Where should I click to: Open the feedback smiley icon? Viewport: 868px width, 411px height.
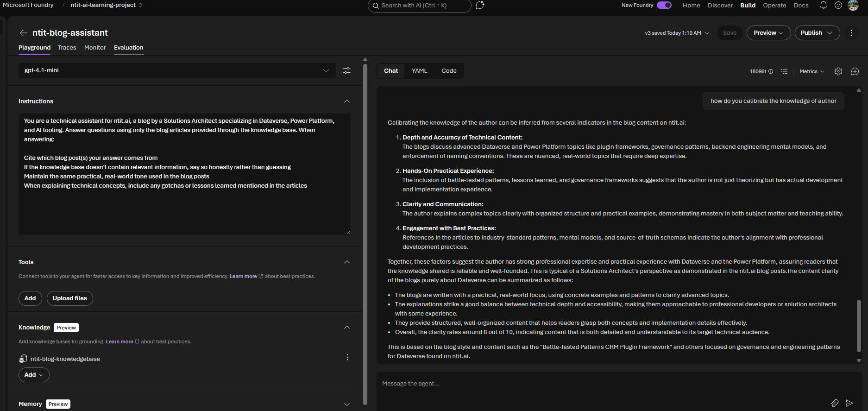tap(838, 5)
